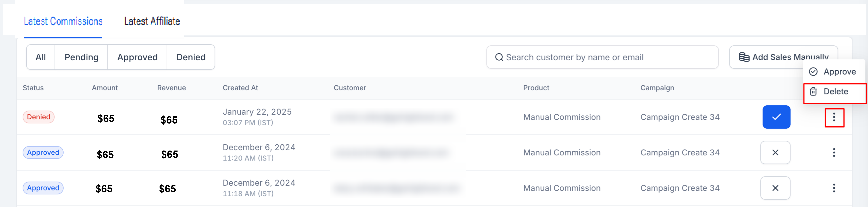
Task: Click the circled check icon beside Approve
Action: coord(813,72)
